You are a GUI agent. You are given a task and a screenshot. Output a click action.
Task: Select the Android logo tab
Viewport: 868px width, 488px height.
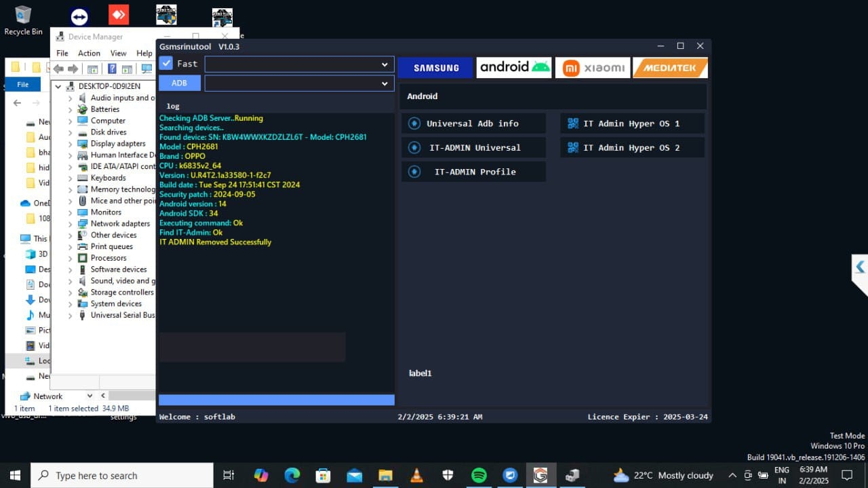(x=514, y=67)
